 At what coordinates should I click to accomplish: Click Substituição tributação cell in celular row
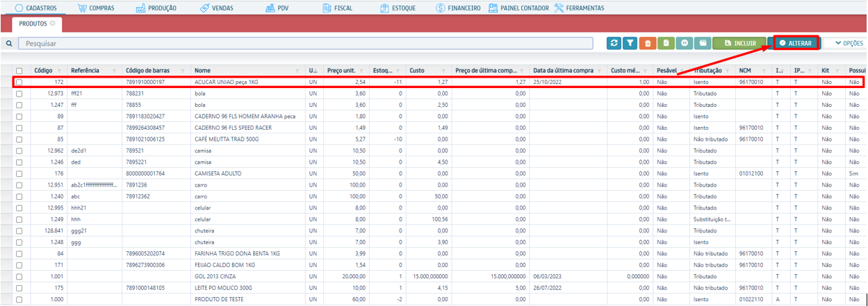pos(712,219)
